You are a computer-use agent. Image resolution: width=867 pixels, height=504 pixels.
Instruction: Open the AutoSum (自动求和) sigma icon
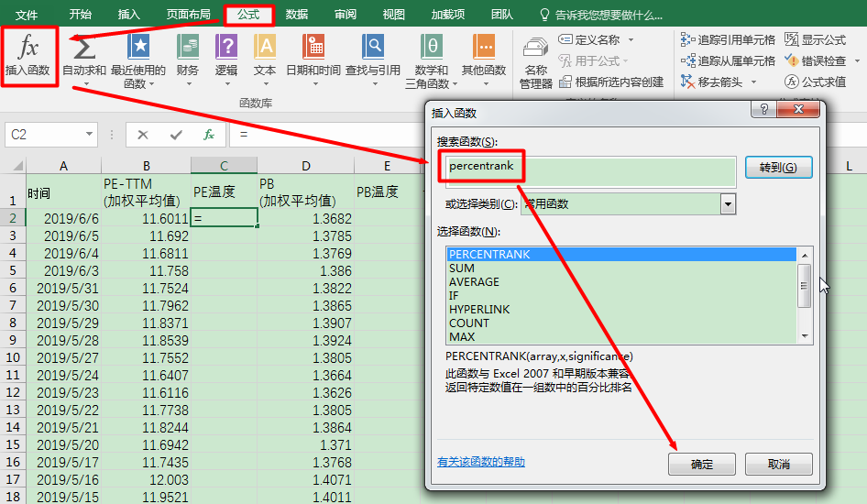[x=84, y=48]
